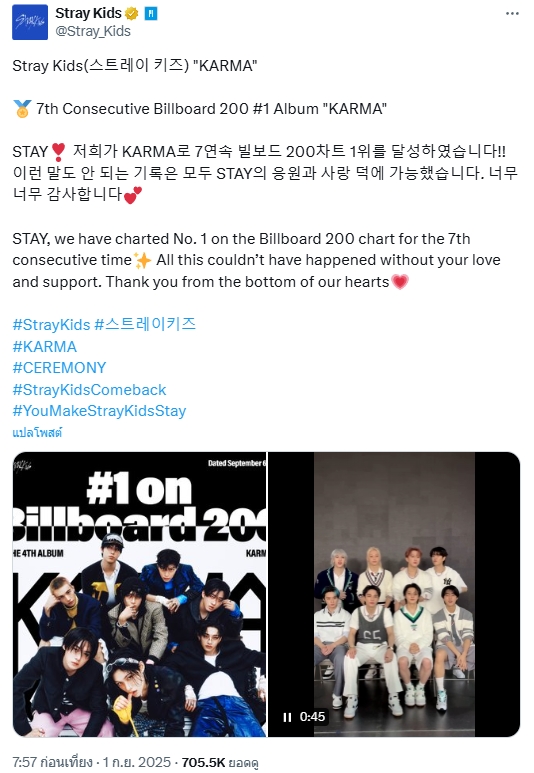The width and height of the screenshot is (534, 773).
Task: Open the #스트레이키즈 hashtag
Action: click(x=145, y=324)
